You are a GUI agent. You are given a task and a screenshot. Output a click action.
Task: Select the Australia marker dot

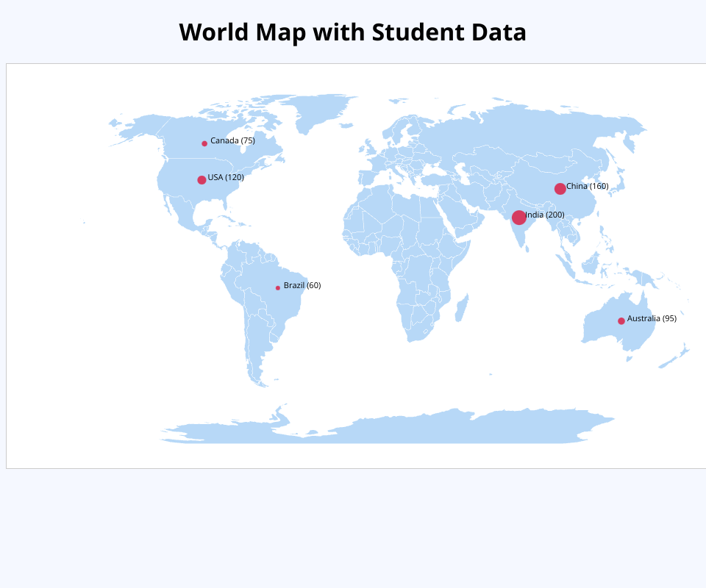tap(621, 321)
